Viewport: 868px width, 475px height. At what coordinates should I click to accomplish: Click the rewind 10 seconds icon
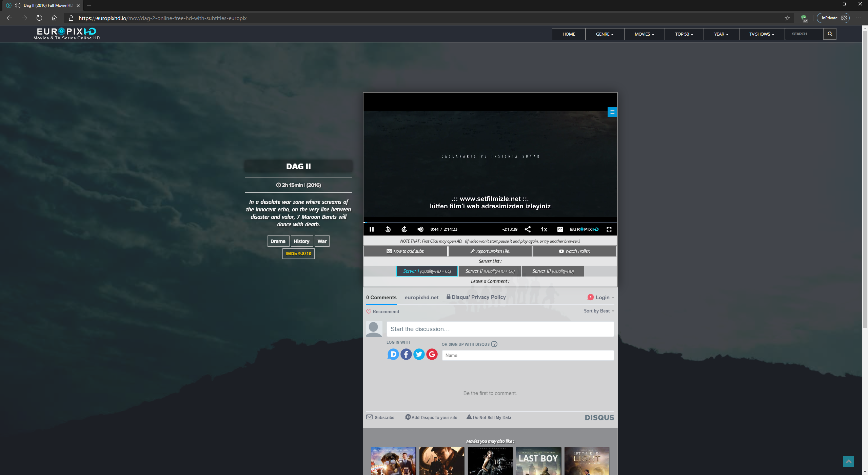pos(388,229)
